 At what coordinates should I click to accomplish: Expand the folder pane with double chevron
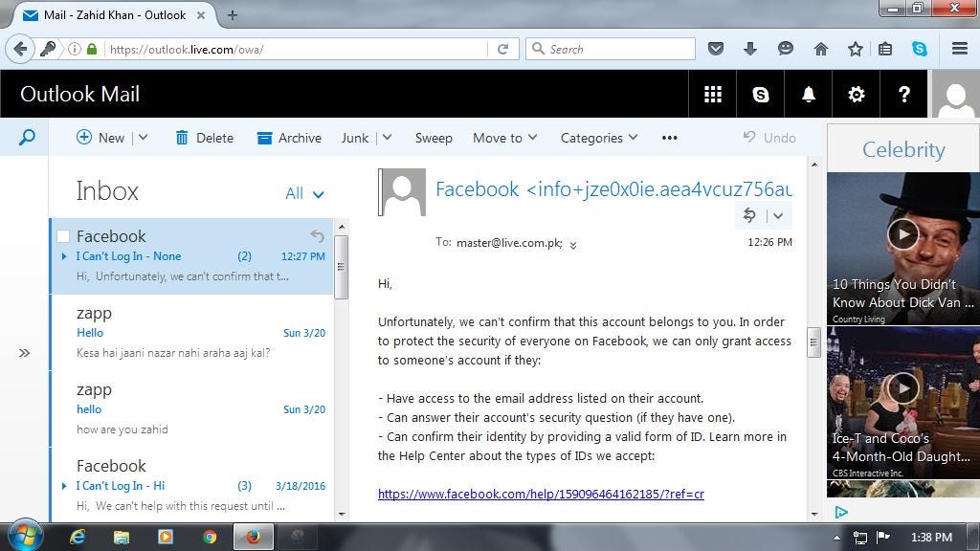point(24,353)
